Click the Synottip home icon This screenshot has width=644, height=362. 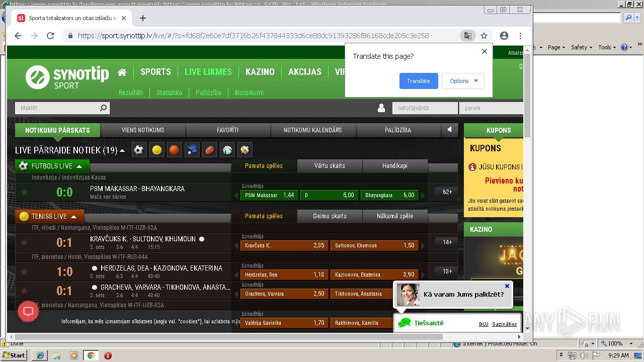(x=122, y=72)
